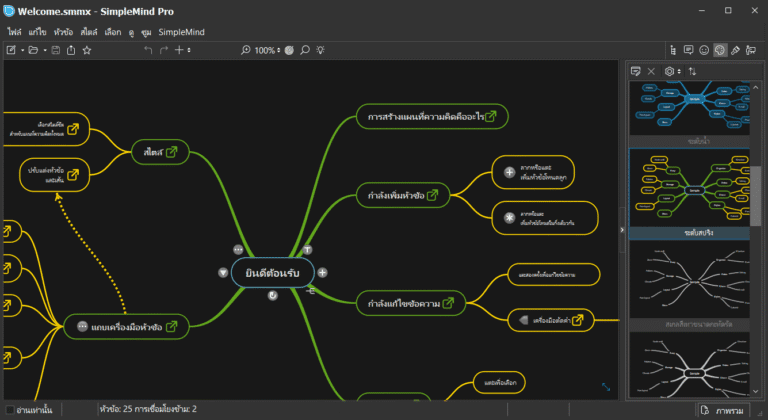Click the down-triangle handle left of central topic
Screen dimensions: 768x420
tap(223, 272)
